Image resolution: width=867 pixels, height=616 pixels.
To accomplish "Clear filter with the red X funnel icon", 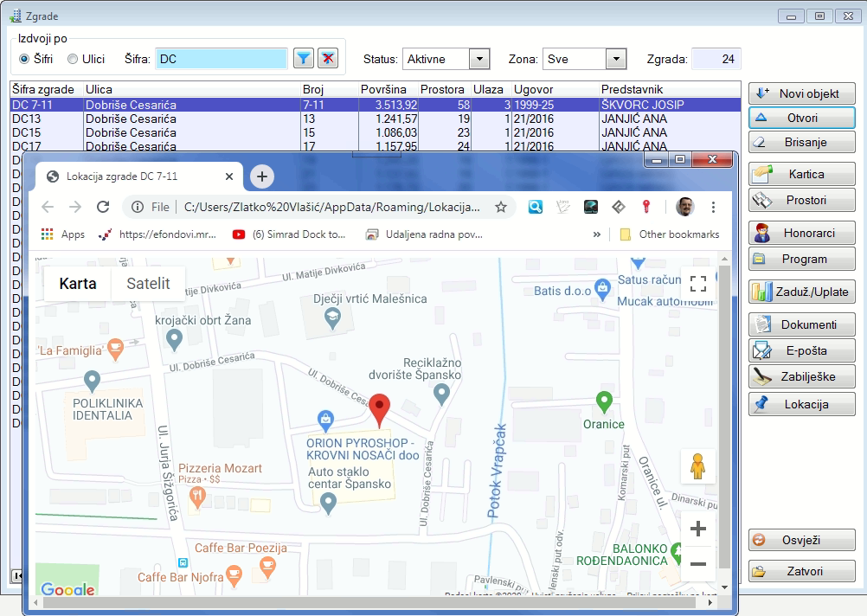I will click(328, 58).
